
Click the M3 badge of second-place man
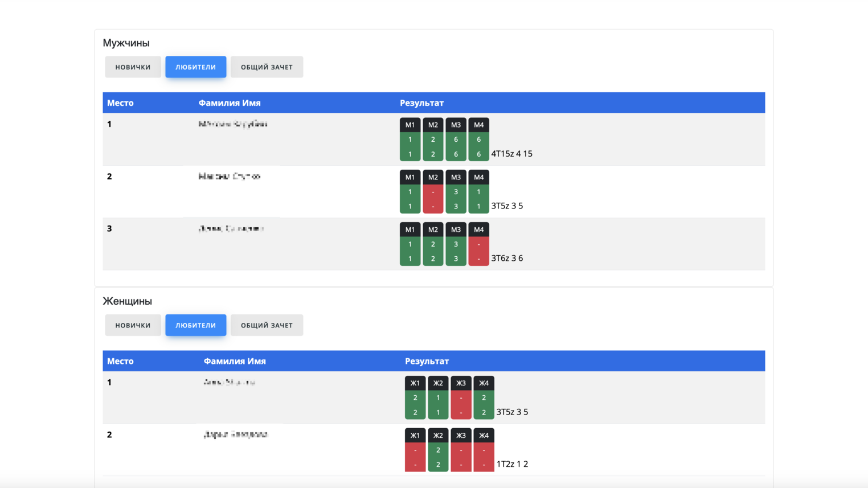pos(456,178)
